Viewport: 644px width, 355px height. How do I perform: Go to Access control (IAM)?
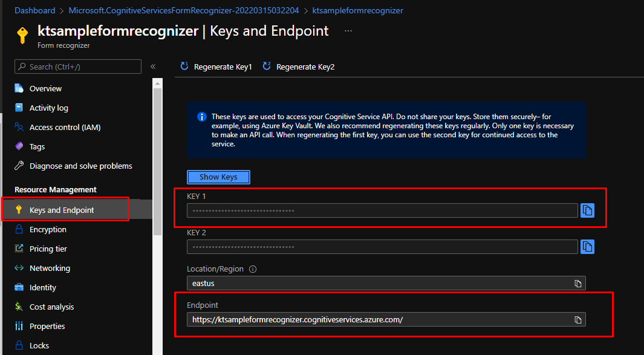(x=65, y=127)
